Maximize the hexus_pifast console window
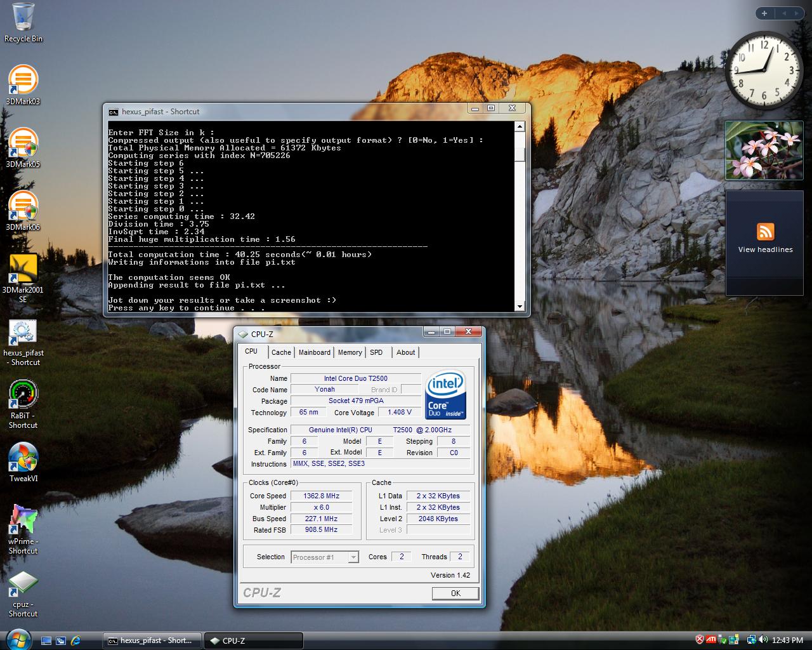812x650 pixels. pyautogui.click(x=491, y=109)
